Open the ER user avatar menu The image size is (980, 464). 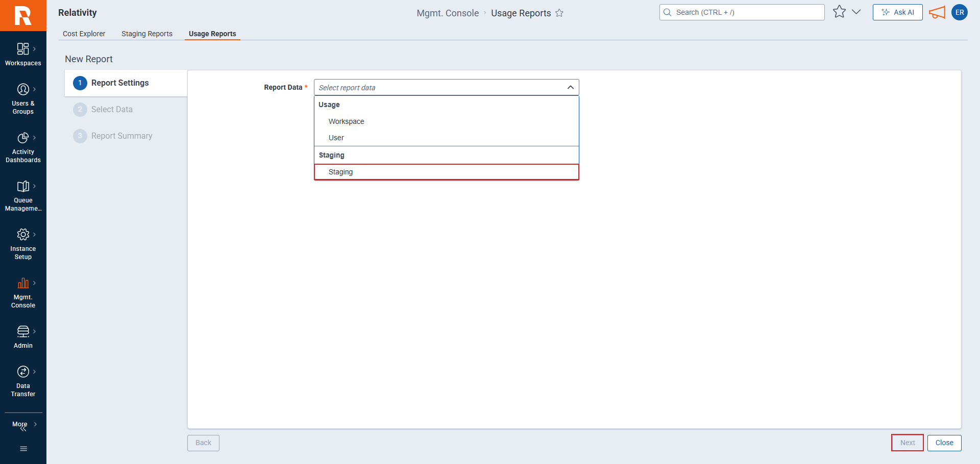point(960,12)
